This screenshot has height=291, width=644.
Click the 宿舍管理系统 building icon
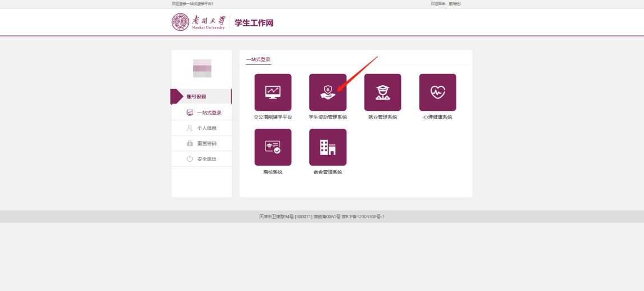click(x=328, y=147)
